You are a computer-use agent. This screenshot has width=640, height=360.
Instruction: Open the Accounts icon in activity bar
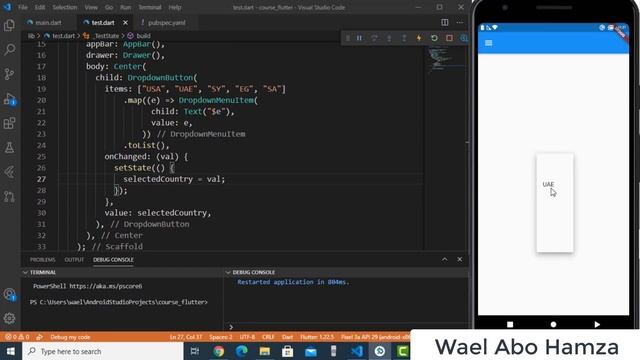tap(9, 294)
